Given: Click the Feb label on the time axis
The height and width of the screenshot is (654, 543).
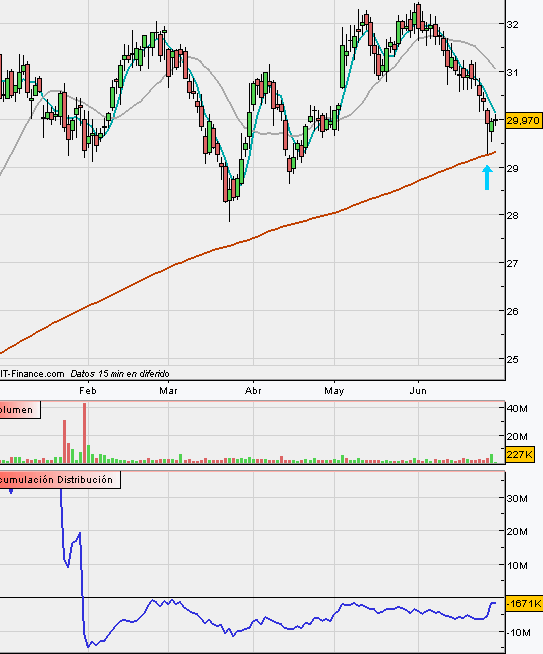Looking at the screenshot, I should pyautogui.click(x=88, y=390).
